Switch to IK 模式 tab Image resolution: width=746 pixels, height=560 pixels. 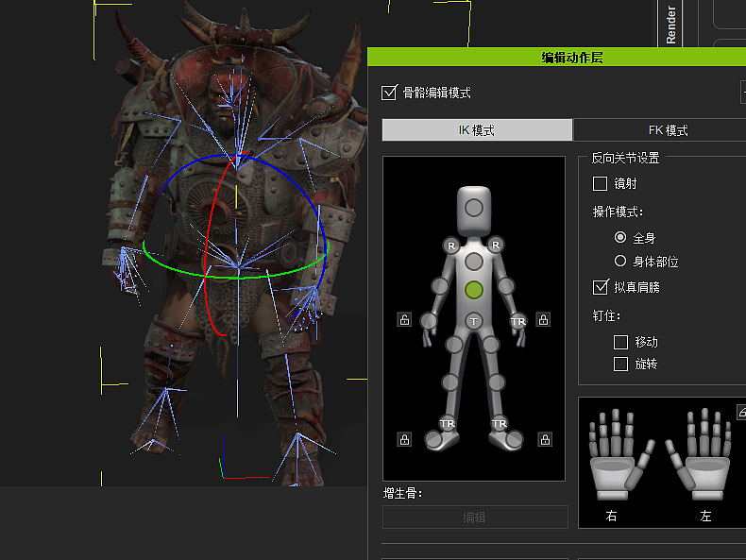point(477,130)
